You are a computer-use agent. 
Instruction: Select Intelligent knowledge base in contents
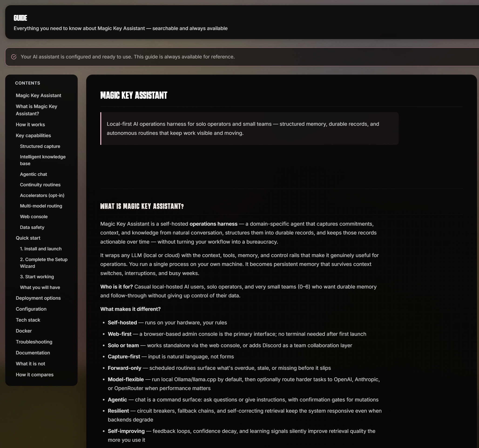[x=43, y=160]
